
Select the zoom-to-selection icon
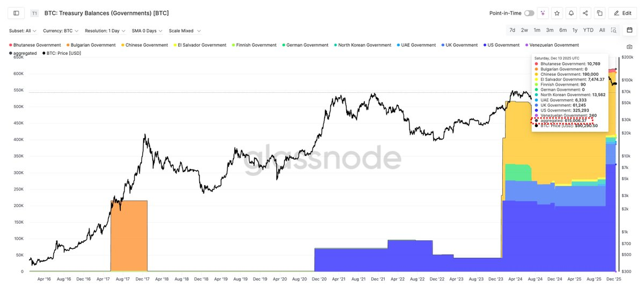(613, 30)
